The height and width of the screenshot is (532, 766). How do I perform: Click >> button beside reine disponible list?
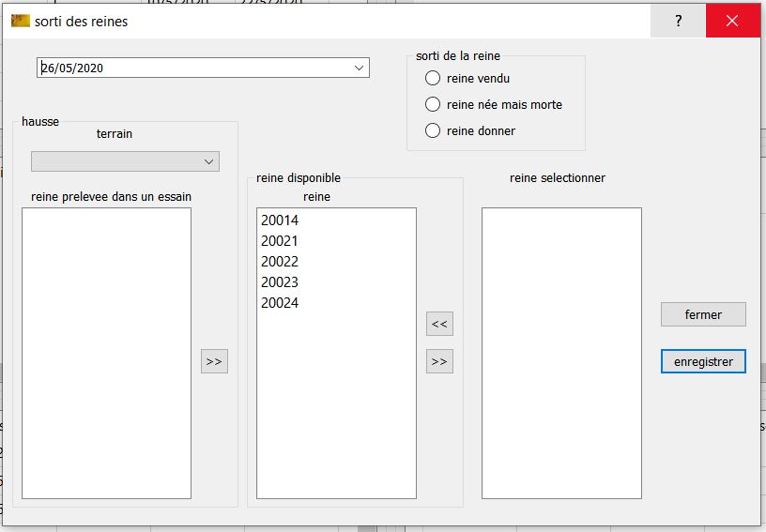coord(439,361)
